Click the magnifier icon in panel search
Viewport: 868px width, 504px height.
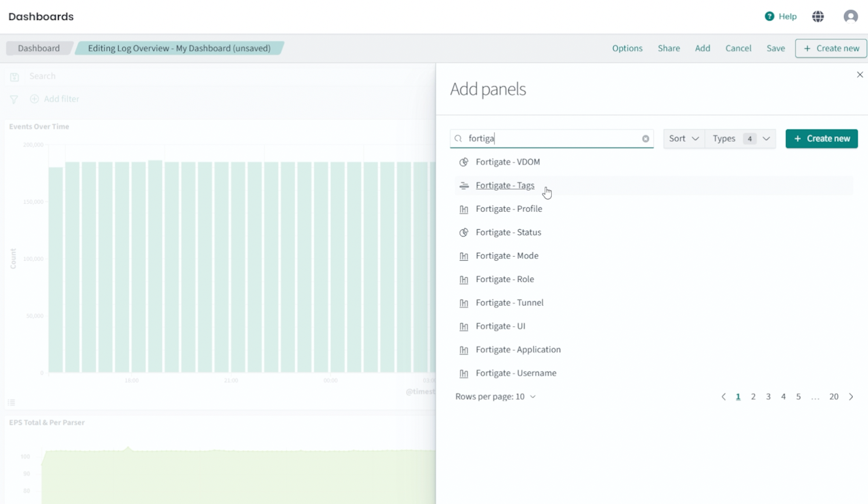(458, 139)
